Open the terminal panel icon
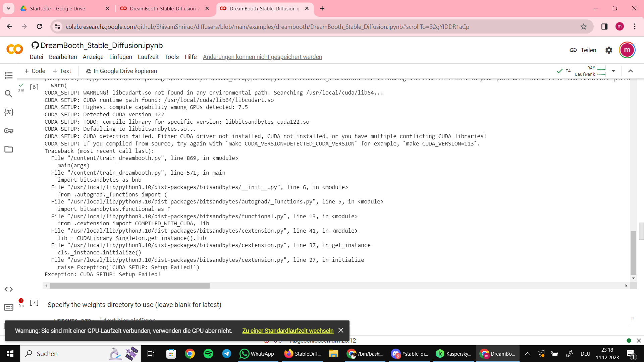The image size is (644, 362). coord(9,307)
